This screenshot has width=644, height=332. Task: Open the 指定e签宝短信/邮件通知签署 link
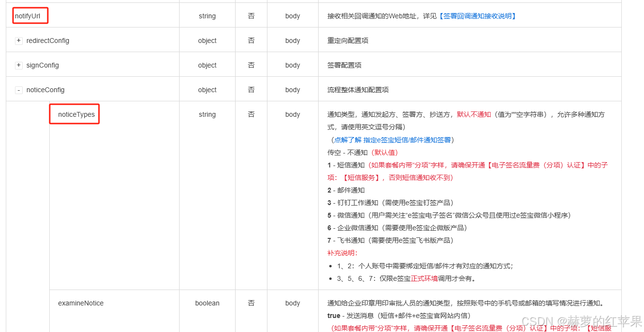tap(392, 139)
